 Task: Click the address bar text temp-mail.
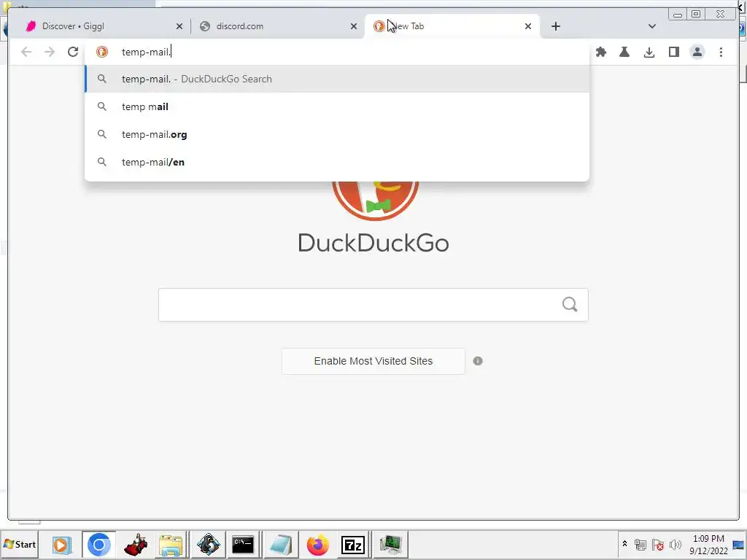[x=146, y=52]
